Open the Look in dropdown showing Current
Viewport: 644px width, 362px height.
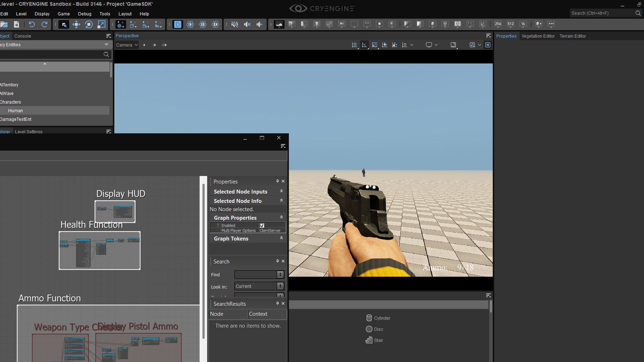pyautogui.click(x=259, y=286)
